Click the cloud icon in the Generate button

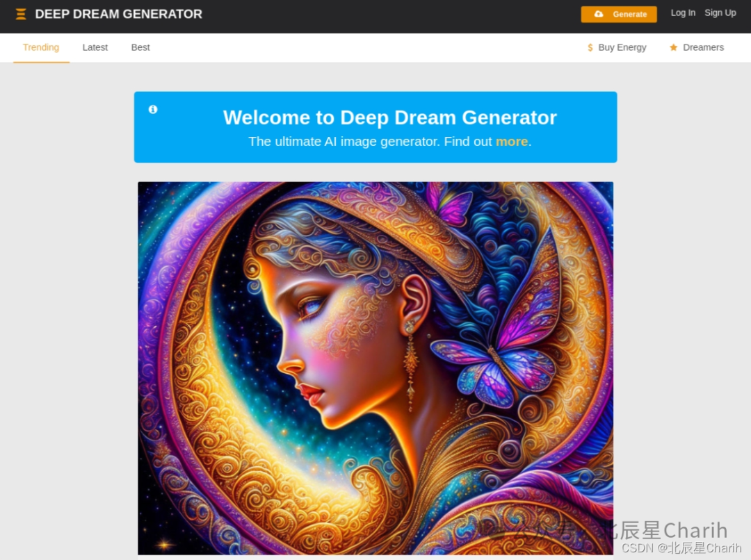click(x=599, y=15)
